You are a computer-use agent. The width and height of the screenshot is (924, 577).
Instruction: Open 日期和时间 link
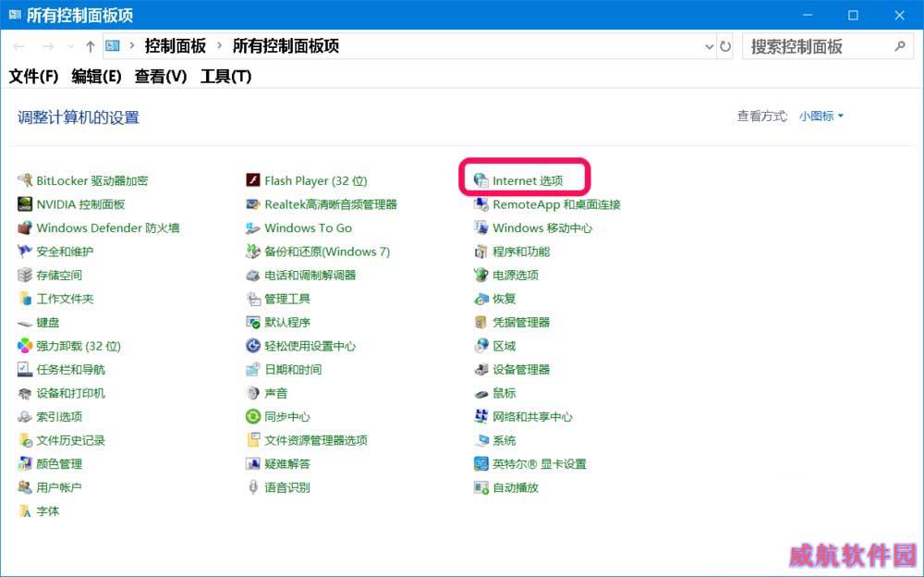coord(293,369)
